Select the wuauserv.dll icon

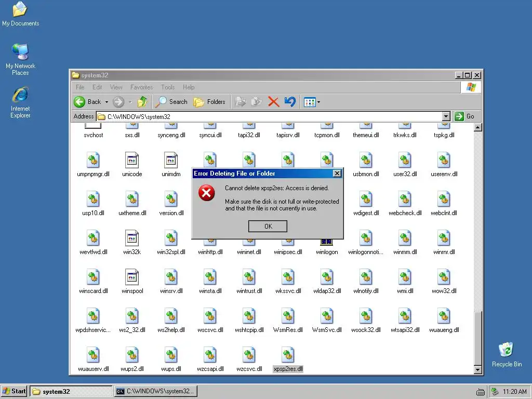[93, 355]
